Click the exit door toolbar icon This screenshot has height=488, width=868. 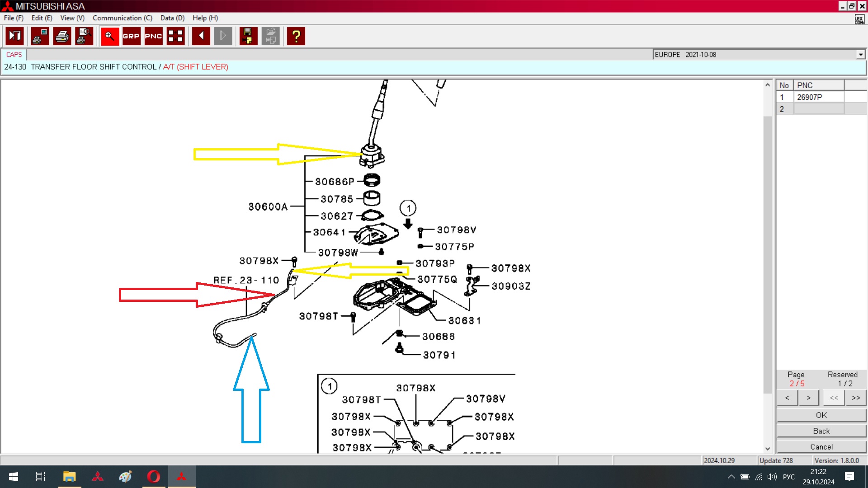click(x=14, y=36)
